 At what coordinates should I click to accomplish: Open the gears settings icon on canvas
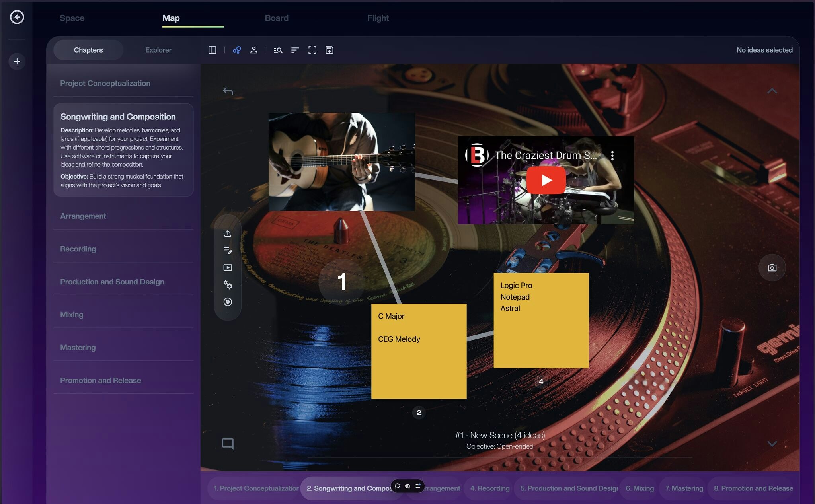coord(228,285)
